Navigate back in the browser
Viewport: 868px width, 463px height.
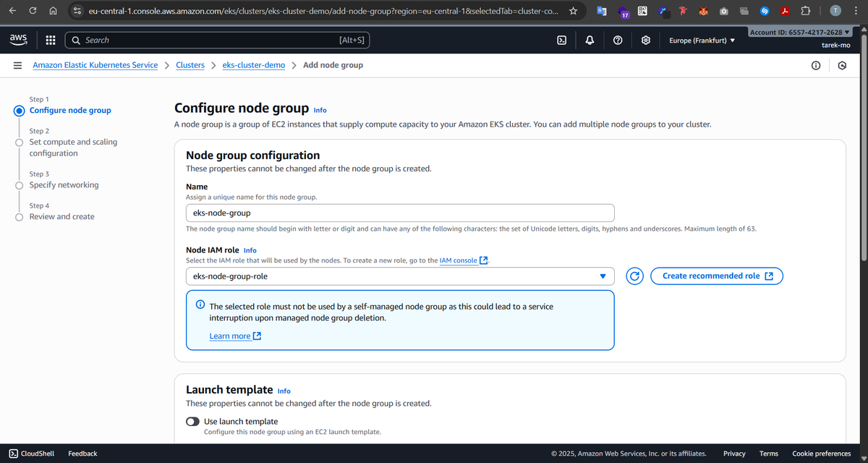tap(12, 11)
